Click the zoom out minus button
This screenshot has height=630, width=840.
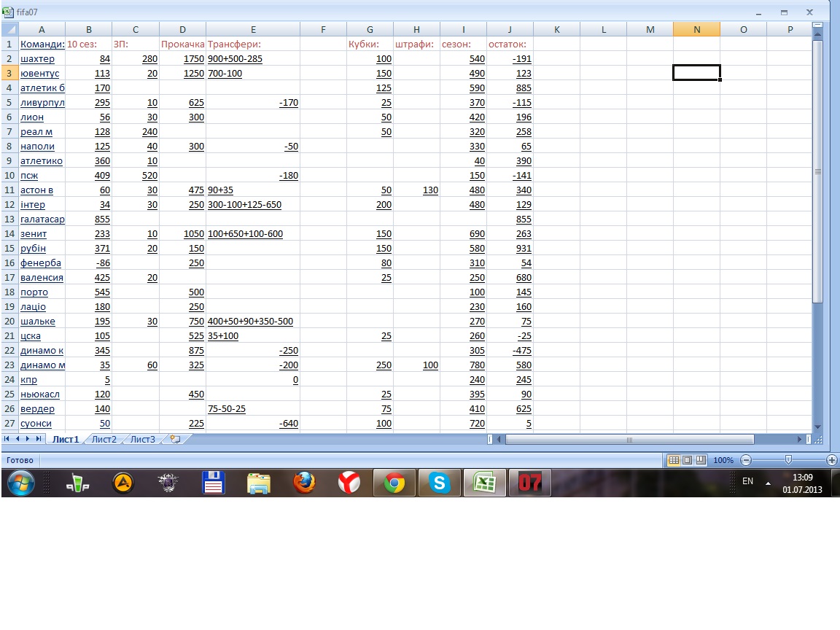tap(746, 460)
